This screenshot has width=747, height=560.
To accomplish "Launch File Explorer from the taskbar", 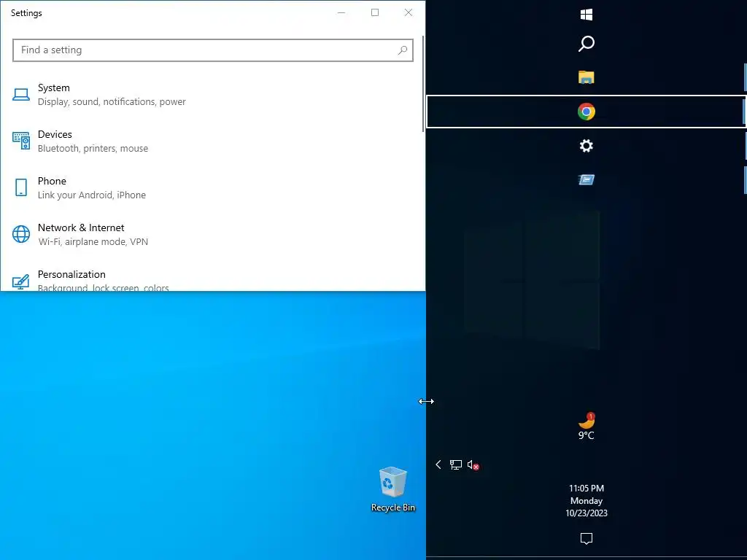I will coord(587,77).
